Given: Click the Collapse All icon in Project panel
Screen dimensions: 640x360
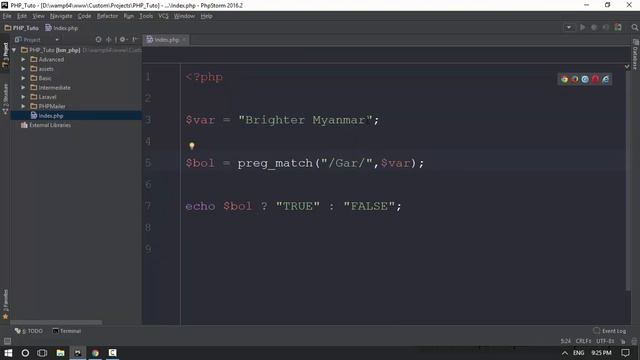Looking at the screenshot, I should pyautogui.click(x=109, y=40).
